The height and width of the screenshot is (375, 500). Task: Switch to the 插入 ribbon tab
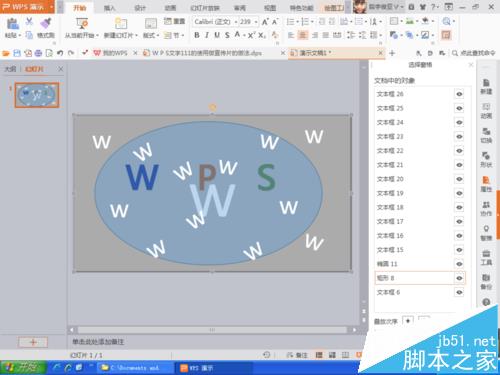click(x=109, y=8)
